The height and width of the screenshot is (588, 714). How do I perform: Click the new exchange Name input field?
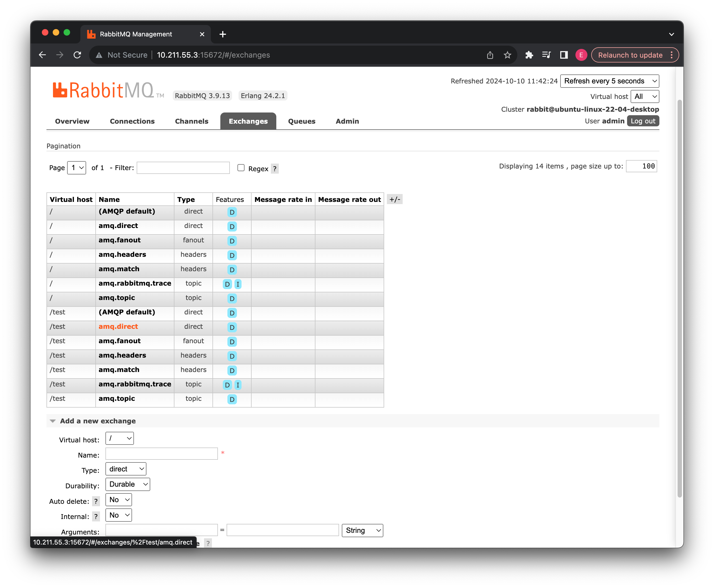[x=161, y=454]
